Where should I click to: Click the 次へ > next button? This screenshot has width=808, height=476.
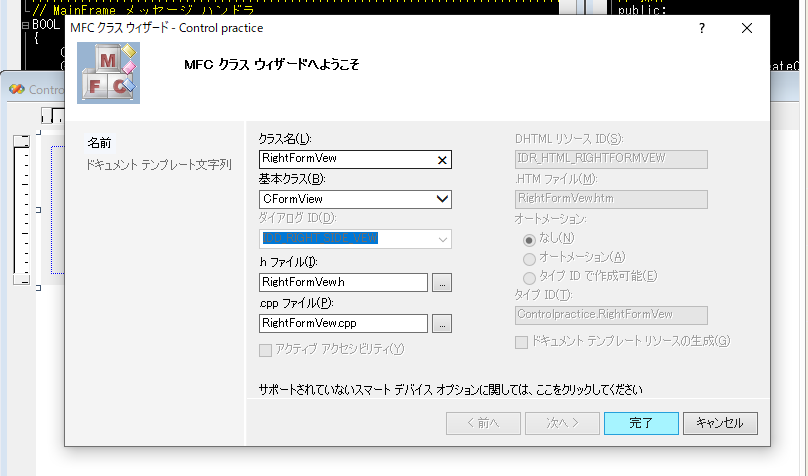pos(562,423)
